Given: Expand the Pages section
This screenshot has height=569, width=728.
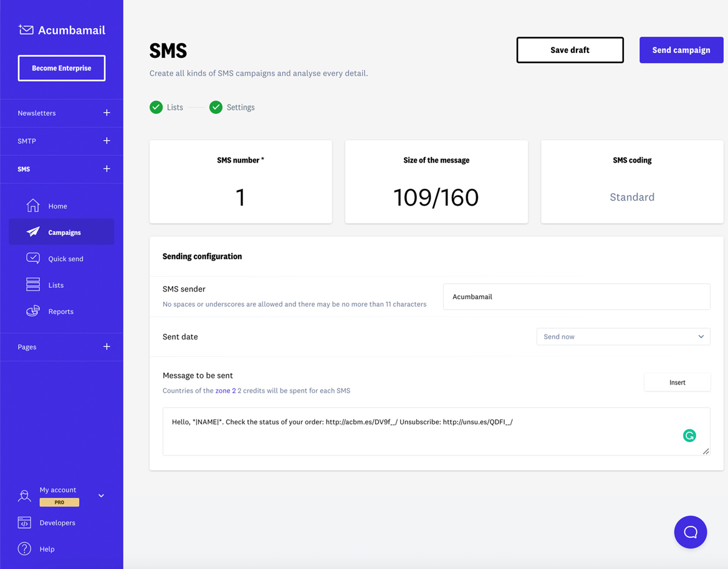Looking at the screenshot, I should 107,347.
